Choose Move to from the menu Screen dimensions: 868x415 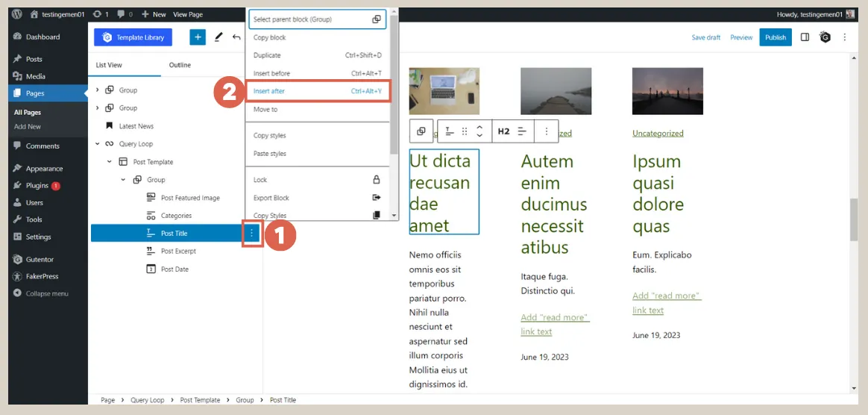click(317, 109)
